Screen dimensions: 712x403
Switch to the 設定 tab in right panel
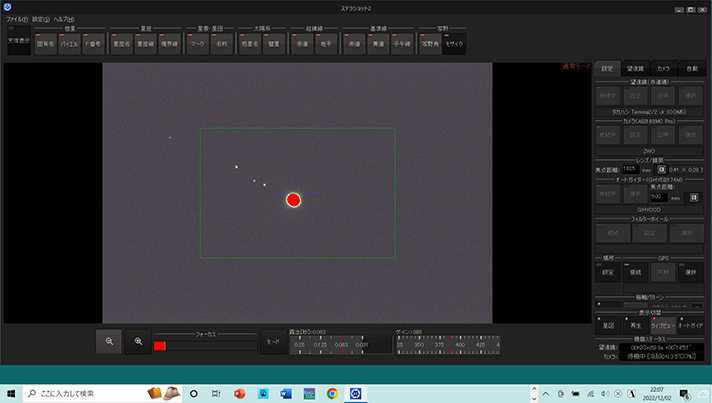click(607, 69)
